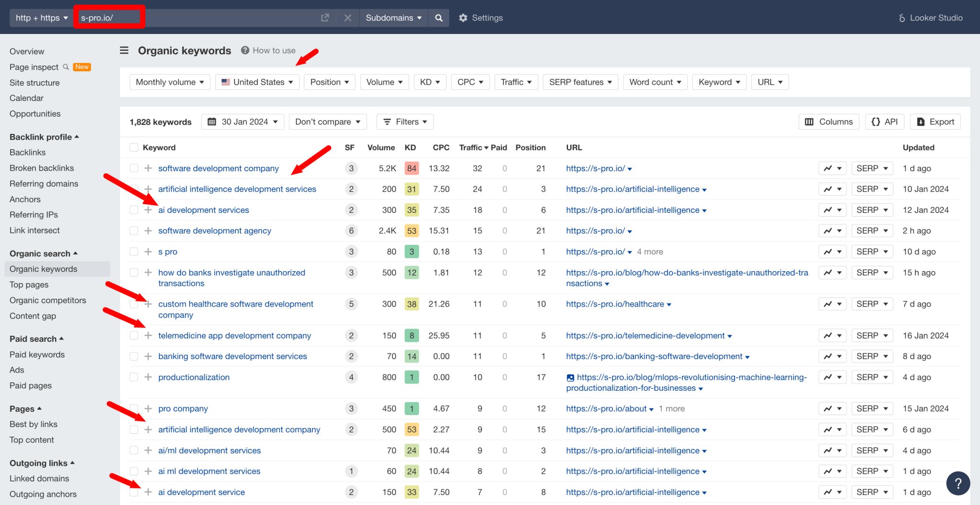
Task: Open 'software development company' keyword link
Action: 219,168
